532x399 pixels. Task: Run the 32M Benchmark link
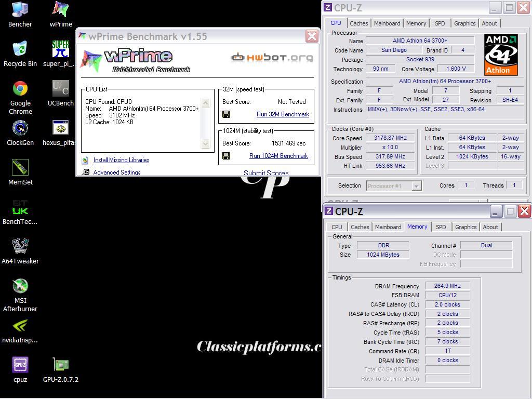point(283,114)
